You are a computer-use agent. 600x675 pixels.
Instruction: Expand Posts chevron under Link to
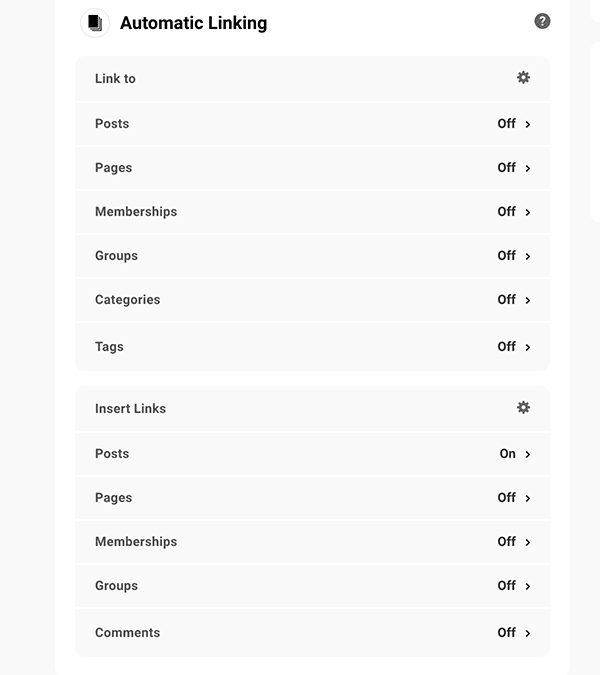[x=528, y=124]
